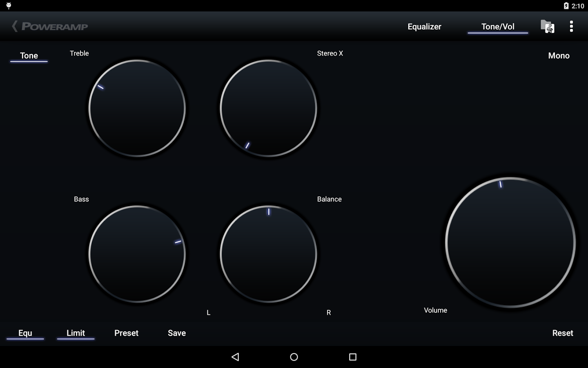Toggle the Equ setting
The image size is (588, 368).
25,333
